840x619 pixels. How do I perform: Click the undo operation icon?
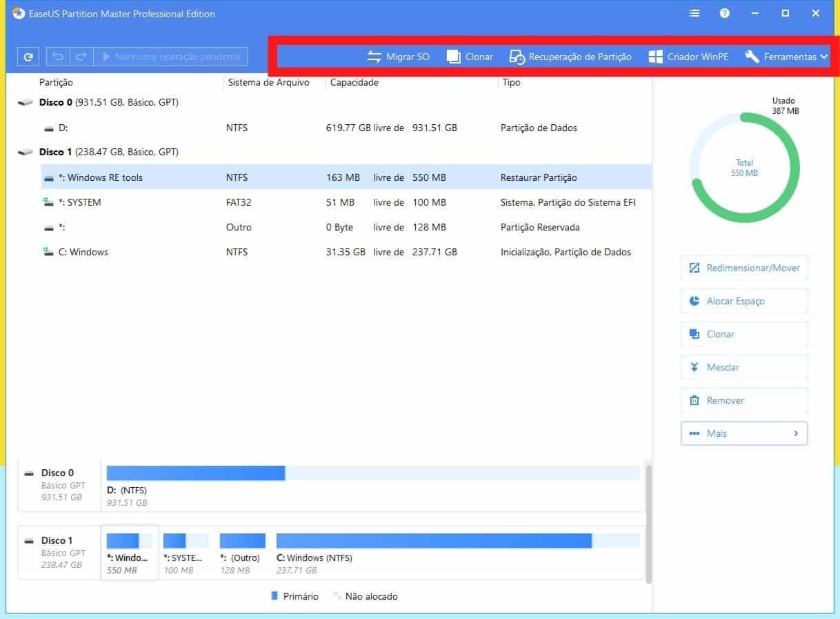[59, 57]
